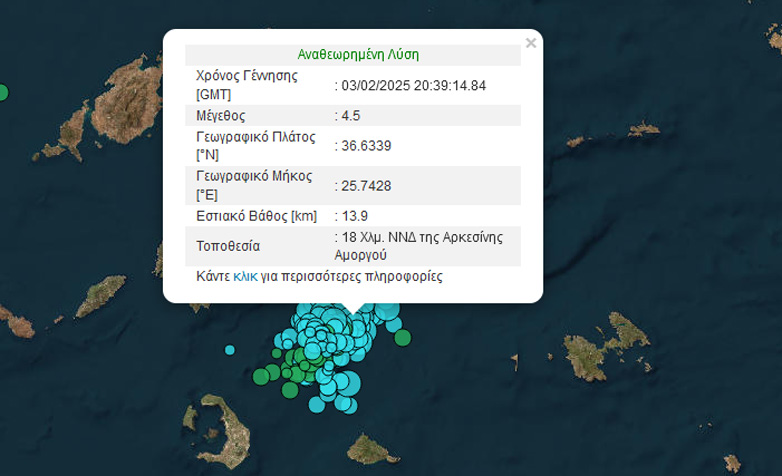The height and width of the screenshot is (476, 782).
Task: Close the earthquake info popup
Action: tap(531, 43)
